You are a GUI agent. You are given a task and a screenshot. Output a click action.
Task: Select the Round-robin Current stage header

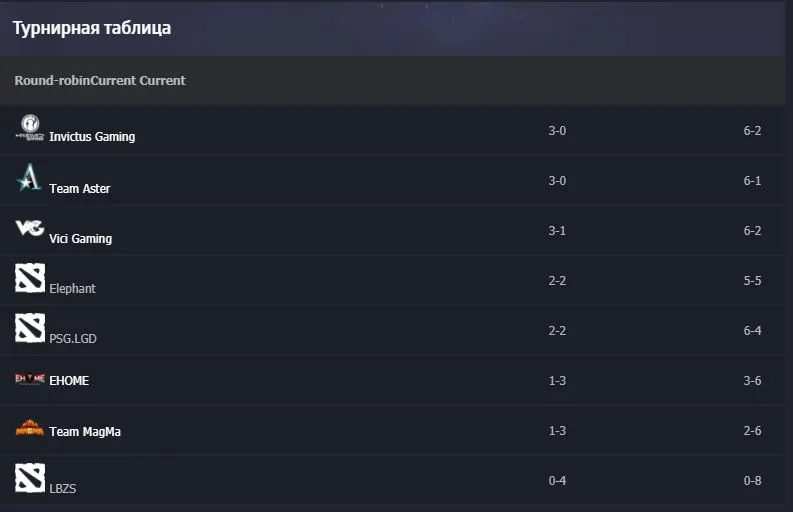point(100,80)
